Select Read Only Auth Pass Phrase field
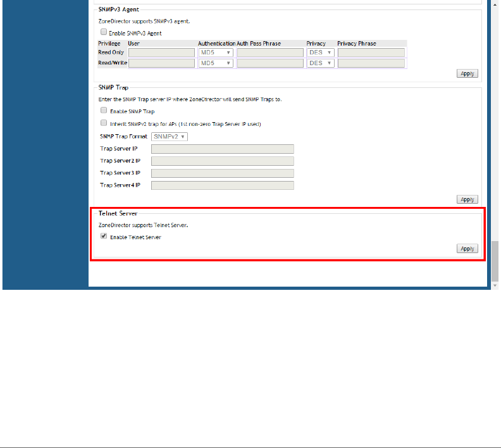Viewport: 501px width, 448px height. tap(270, 53)
